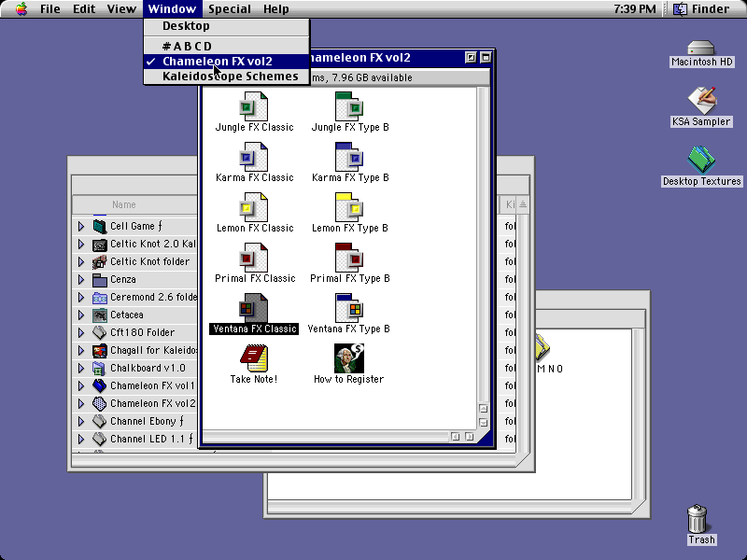Choose Desktop from the Window menu

227,26
